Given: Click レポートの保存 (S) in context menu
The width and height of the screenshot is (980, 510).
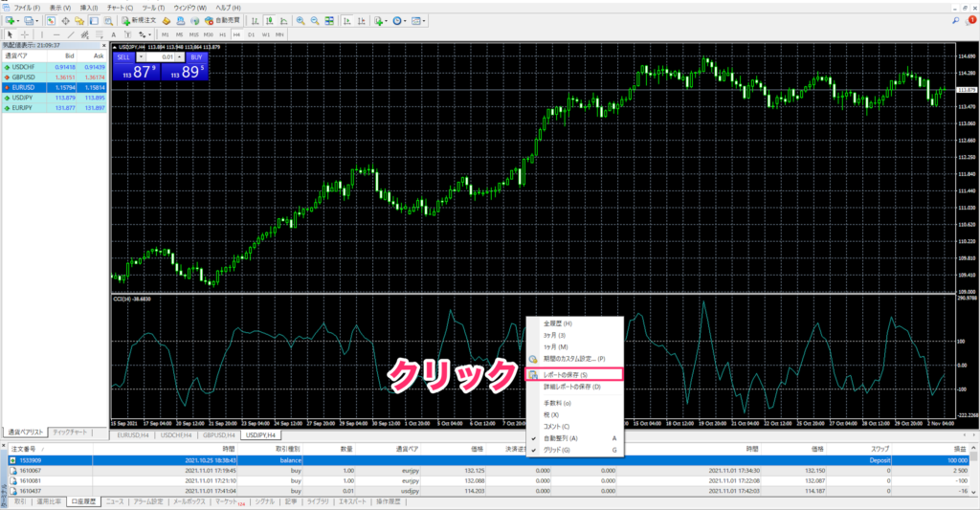Looking at the screenshot, I should (x=574, y=374).
